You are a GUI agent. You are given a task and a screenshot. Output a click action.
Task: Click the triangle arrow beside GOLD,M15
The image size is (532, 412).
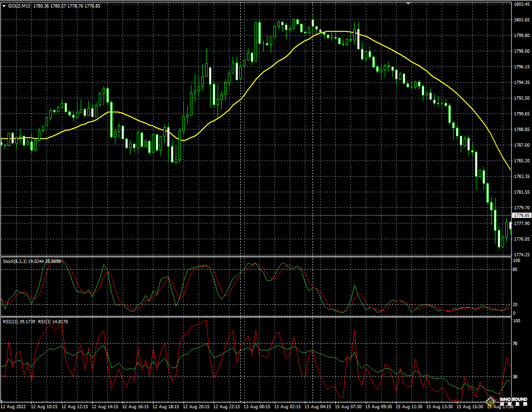pos(4,6)
